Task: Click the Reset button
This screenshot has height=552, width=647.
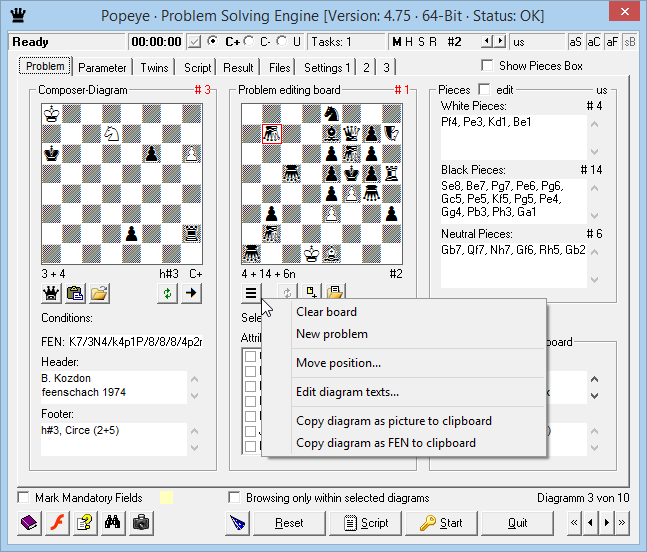Action: point(289,523)
